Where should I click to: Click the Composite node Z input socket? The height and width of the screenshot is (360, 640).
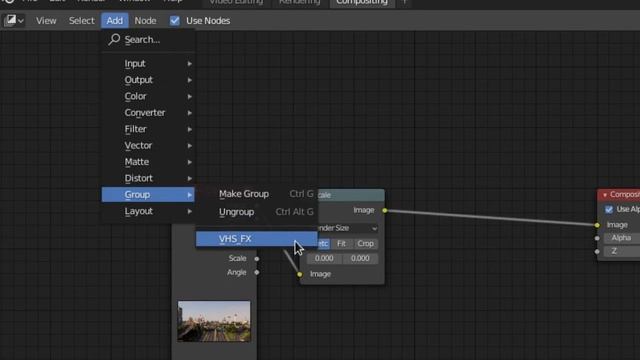coord(597,252)
